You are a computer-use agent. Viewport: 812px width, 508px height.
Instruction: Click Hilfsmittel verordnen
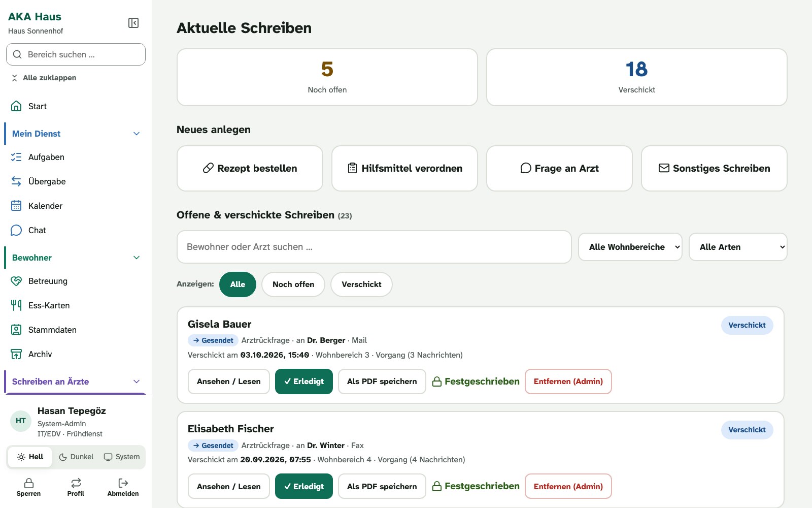[x=404, y=169]
